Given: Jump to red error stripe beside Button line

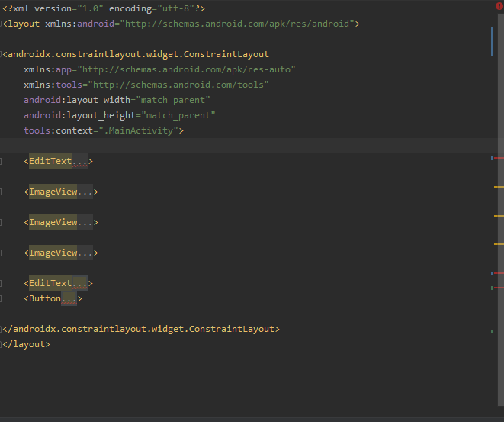Looking at the screenshot, I should pyautogui.click(x=499, y=288).
